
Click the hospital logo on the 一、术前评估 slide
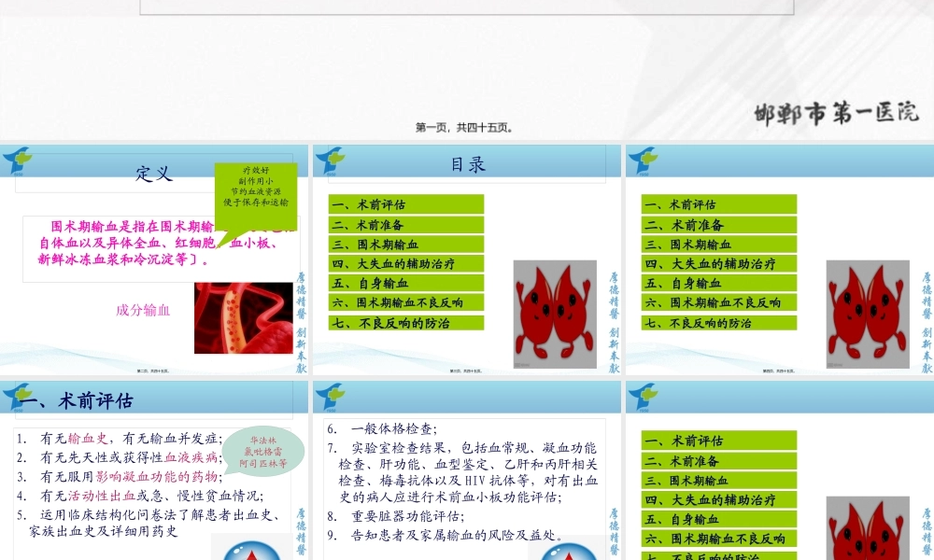pyautogui.click(x=19, y=396)
